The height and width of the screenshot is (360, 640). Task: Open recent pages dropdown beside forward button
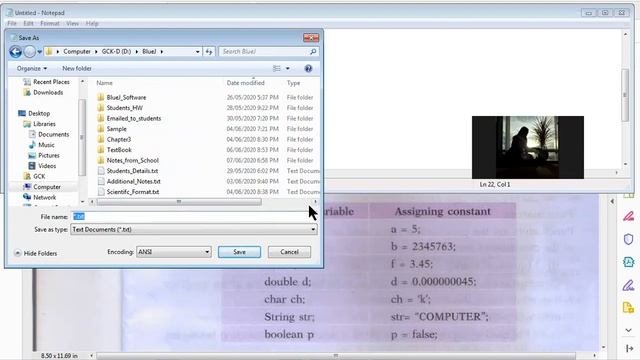[x=40, y=52]
